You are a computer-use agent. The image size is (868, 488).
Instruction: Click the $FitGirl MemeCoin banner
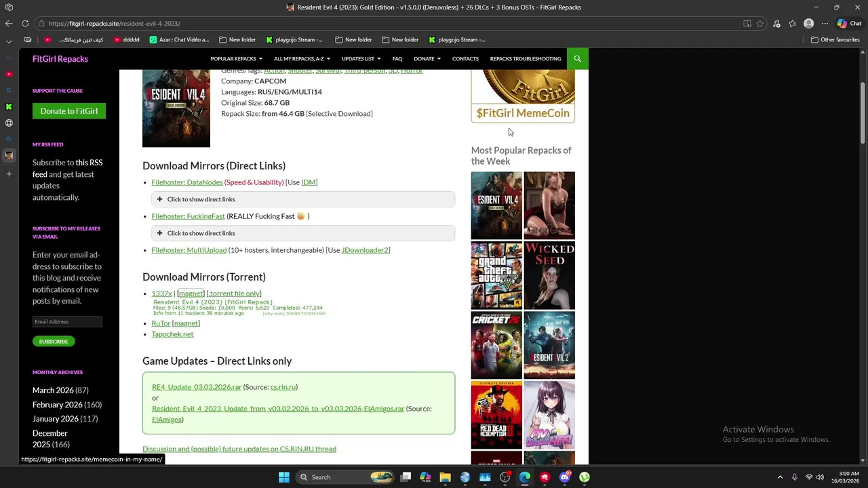(x=523, y=96)
